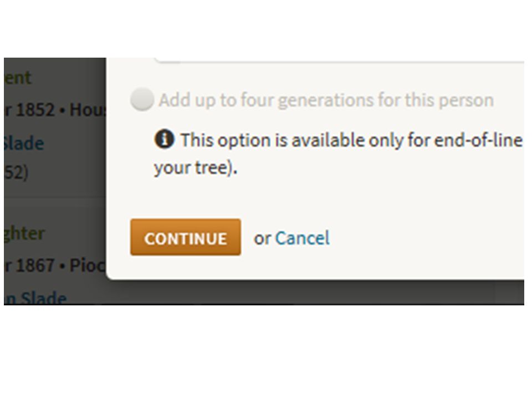Click the word 'or' before Cancel

[x=262, y=239]
